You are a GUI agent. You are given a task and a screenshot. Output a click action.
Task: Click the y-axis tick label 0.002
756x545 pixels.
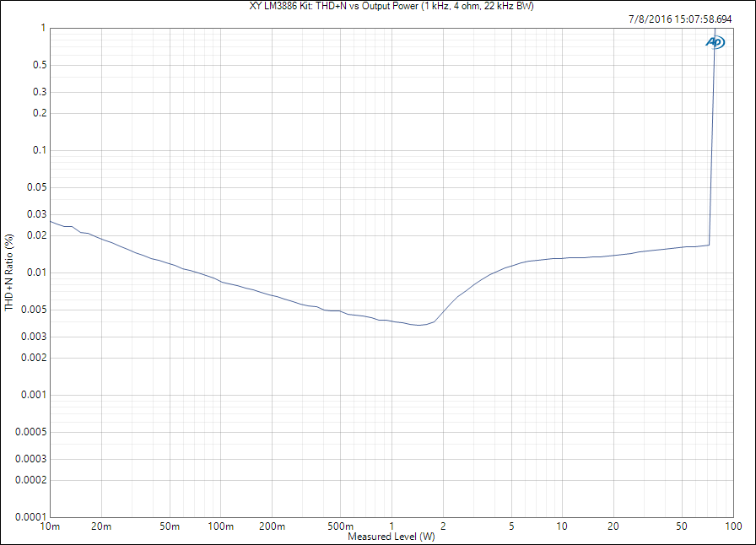point(35,358)
